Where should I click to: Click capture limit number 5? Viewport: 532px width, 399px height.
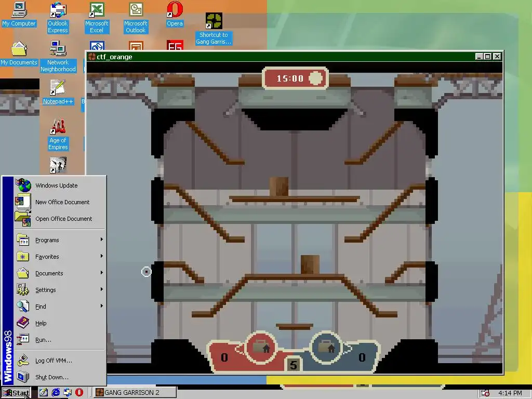(294, 365)
